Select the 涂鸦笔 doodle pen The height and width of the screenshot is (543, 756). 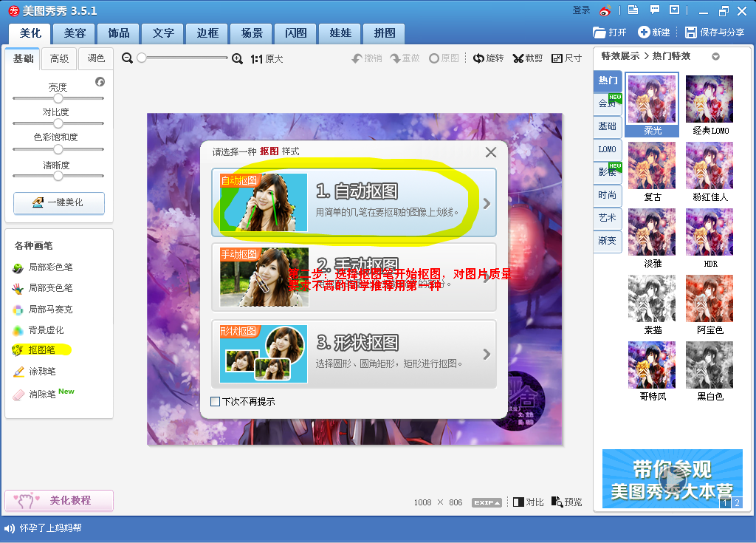point(34,371)
